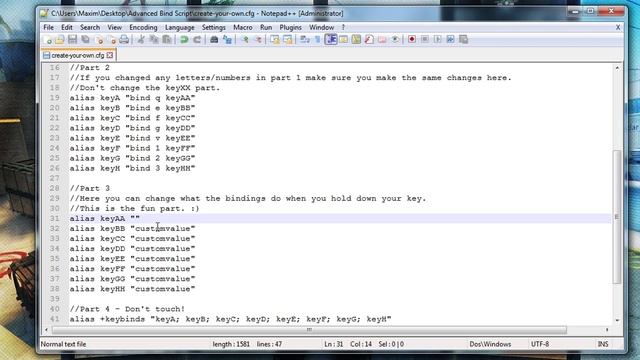
Task: Toggle synchronize horizontal scrolling icon
Action: [288, 40]
